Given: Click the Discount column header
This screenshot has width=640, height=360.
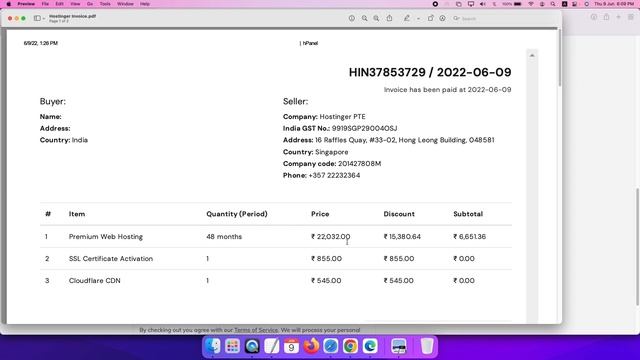Looking at the screenshot, I should pyautogui.click(x=399, y=214).
